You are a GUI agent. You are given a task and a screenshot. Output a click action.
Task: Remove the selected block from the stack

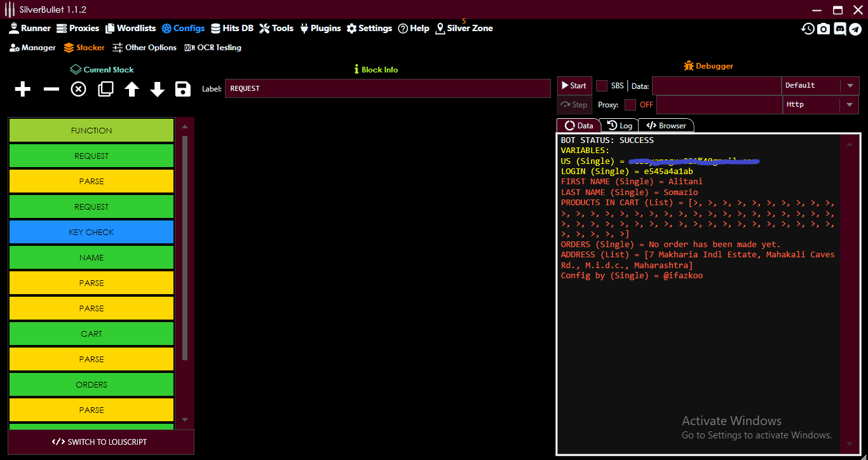(51, 89)
